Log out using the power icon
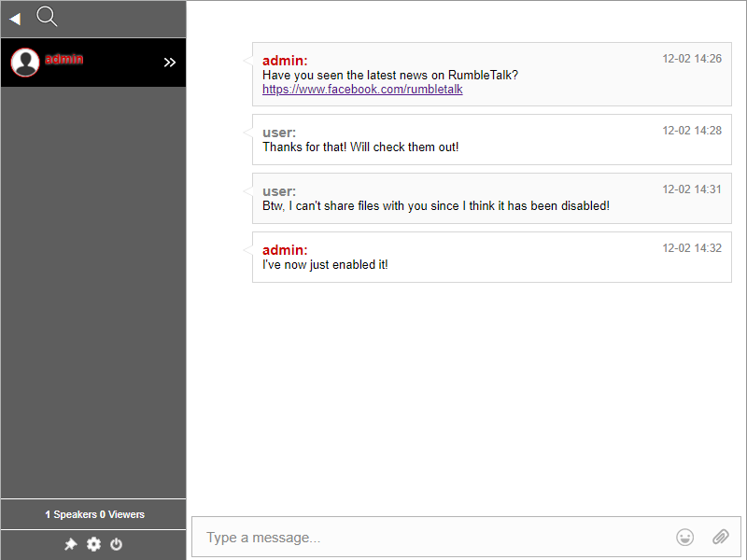Image resolution: width=747 pixels, height=560 pixels. click(x=116, y=544)
